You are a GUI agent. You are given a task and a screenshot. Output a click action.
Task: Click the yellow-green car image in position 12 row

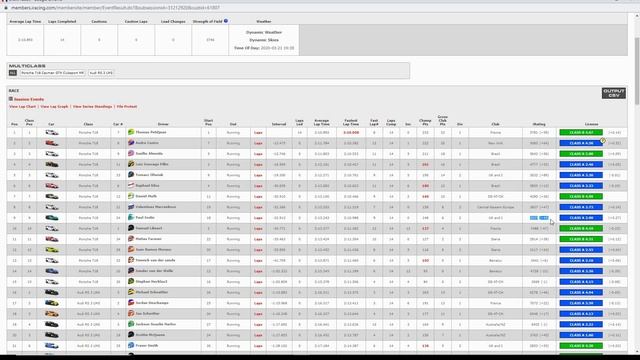click(x=51, y=249)
